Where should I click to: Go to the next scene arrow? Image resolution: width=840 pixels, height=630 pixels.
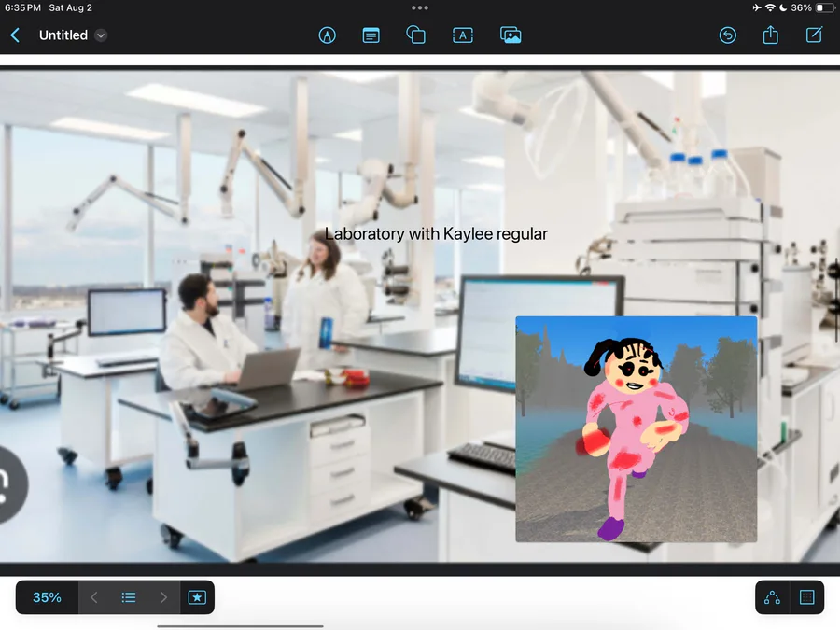tap(163, 597)
